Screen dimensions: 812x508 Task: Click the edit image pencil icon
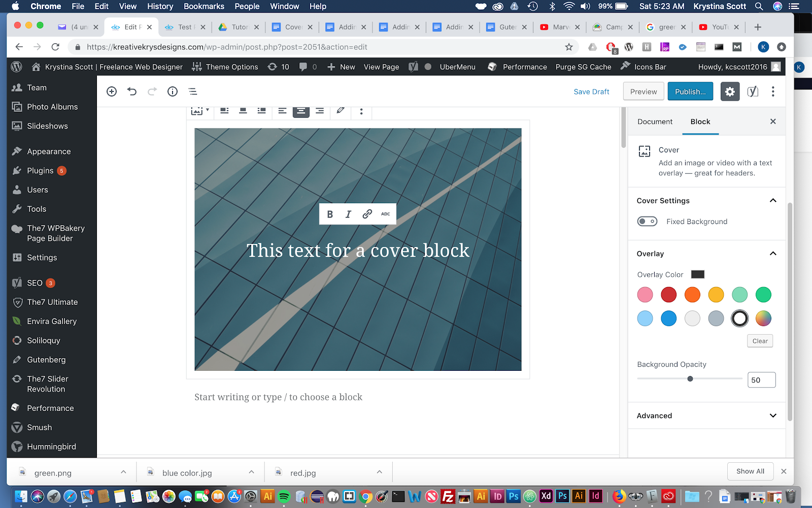coord(341,110)
